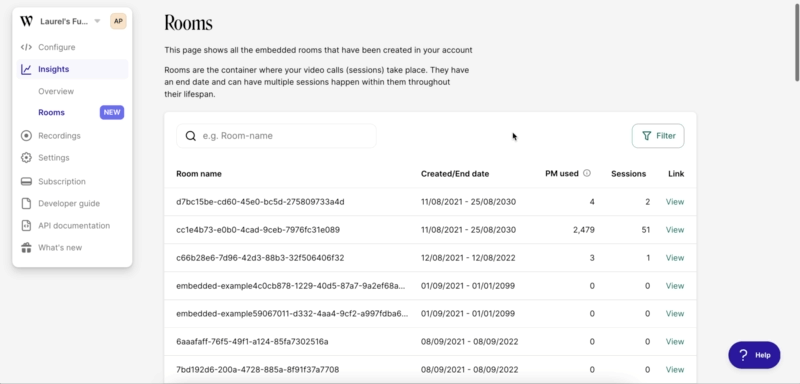800x384 pixels.
Task: Click the Configure code icon
Action: 26,47
